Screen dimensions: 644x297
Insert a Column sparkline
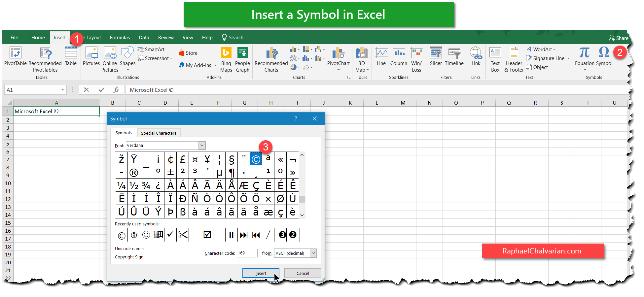(399, 56)
